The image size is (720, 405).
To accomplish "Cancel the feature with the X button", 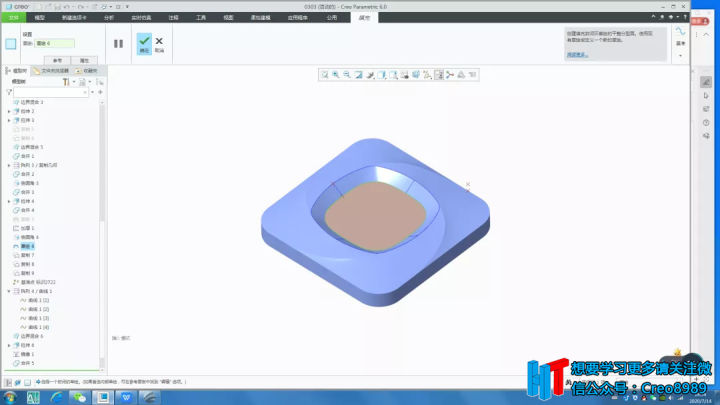I will pyautogui.click(x=159, y=43).
